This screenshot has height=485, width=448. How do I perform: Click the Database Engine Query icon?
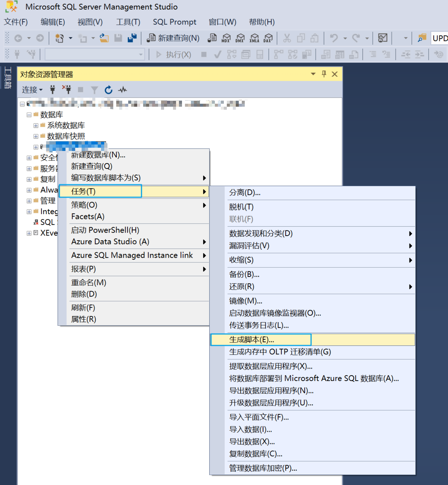(x=212, y=38)
